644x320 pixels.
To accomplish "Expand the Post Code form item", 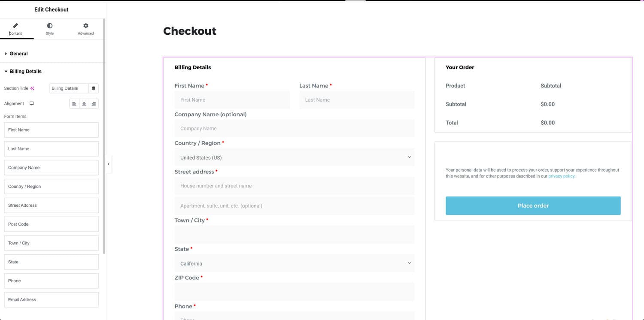I will 51,224.
